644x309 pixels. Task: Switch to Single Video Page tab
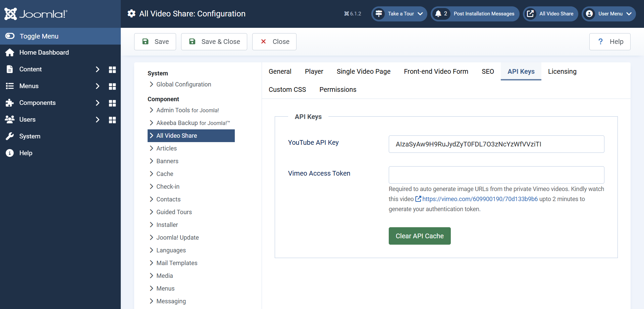(x=364, y=71)
